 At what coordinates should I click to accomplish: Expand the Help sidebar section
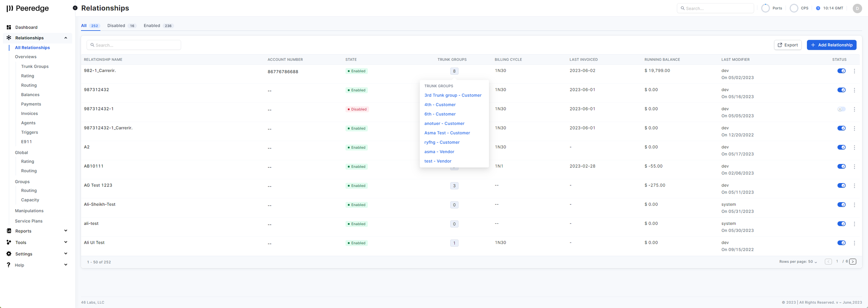pyautogui.click(x=66, y=265)
